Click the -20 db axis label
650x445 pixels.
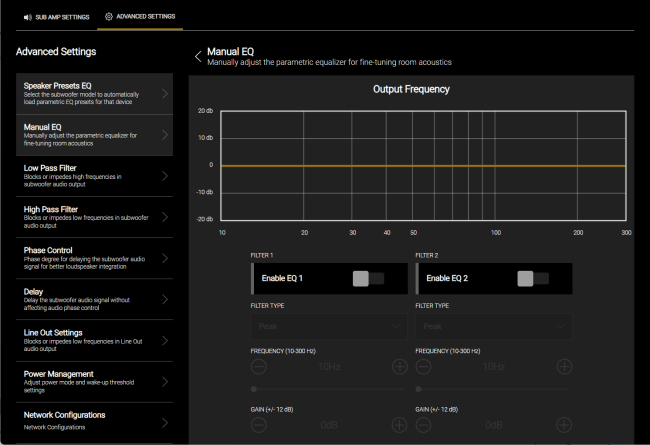(205, 219)
